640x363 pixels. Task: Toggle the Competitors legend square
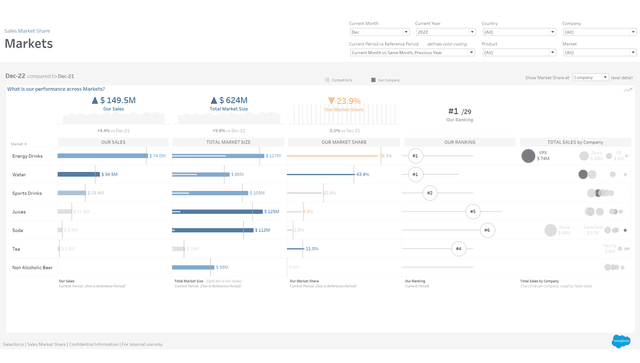tap(327, 80)
